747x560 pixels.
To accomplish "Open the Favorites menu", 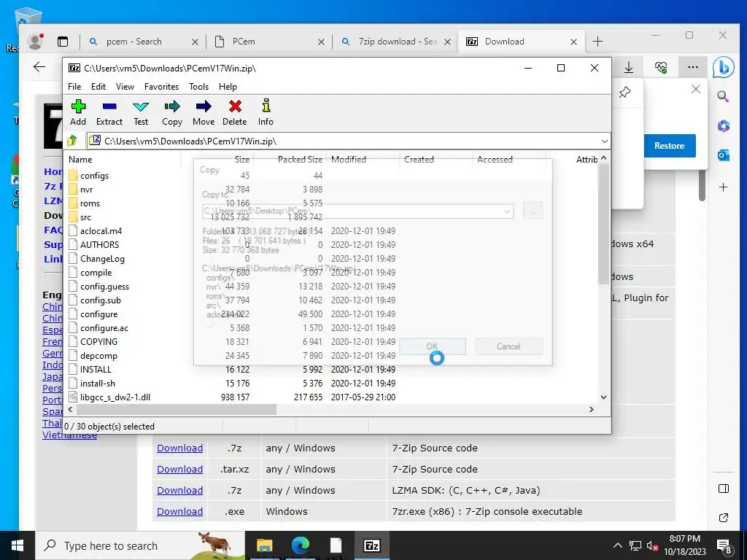I will pyautogui.click(x=161, y=87).
